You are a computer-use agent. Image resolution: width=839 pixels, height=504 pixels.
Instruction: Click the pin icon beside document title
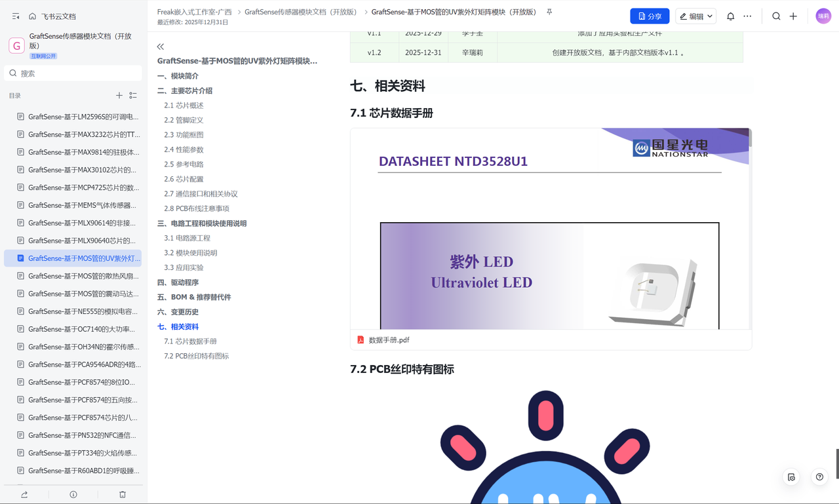point(549,12)
